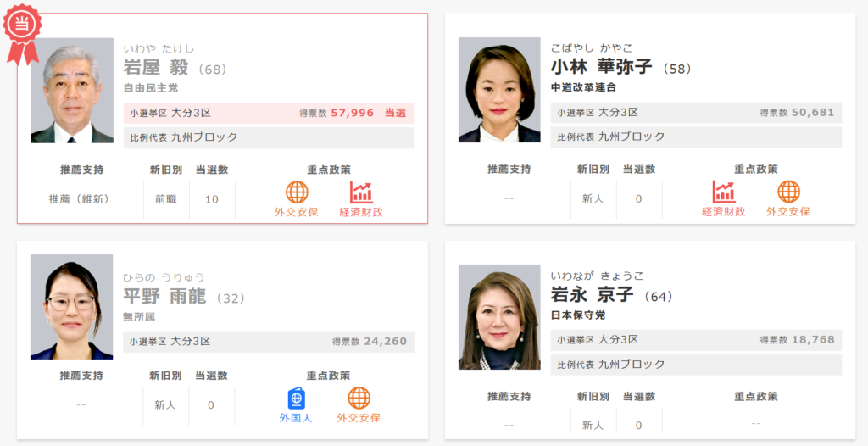868x446 pixels.
Task: Click the candidate name 岩永 京子
Action: pyautogui.click(x=593, y=296)
